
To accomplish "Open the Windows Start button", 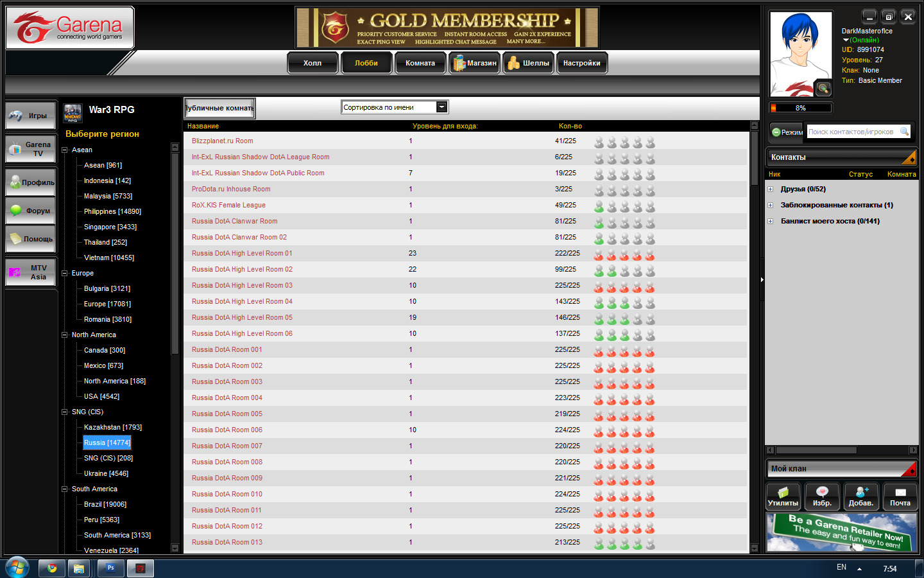I will 17,568.
